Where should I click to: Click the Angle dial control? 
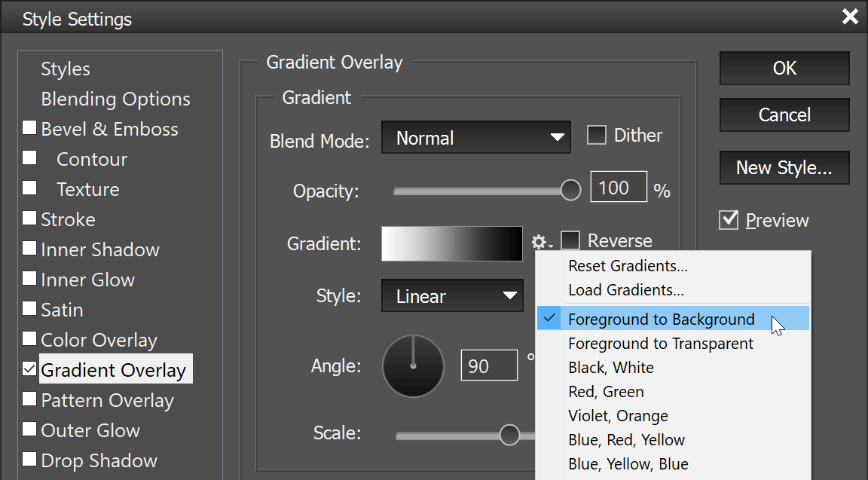[x=413, y=367]
